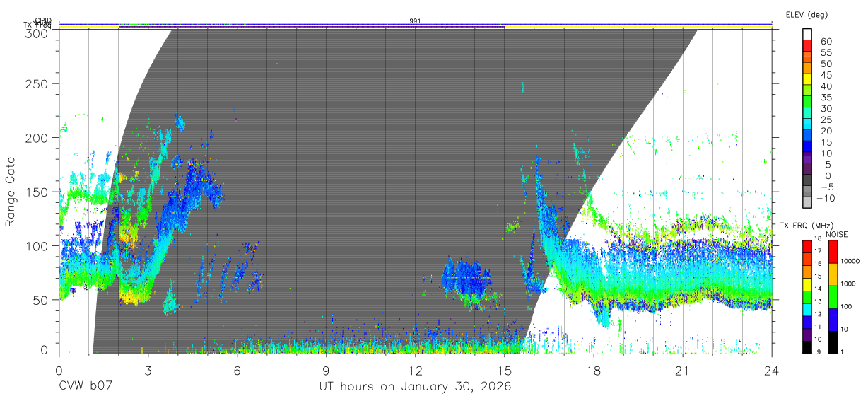The image size is (868, 401).
Task: Pick the red top segment of NOISE colorbar
Action: (833, 252)
